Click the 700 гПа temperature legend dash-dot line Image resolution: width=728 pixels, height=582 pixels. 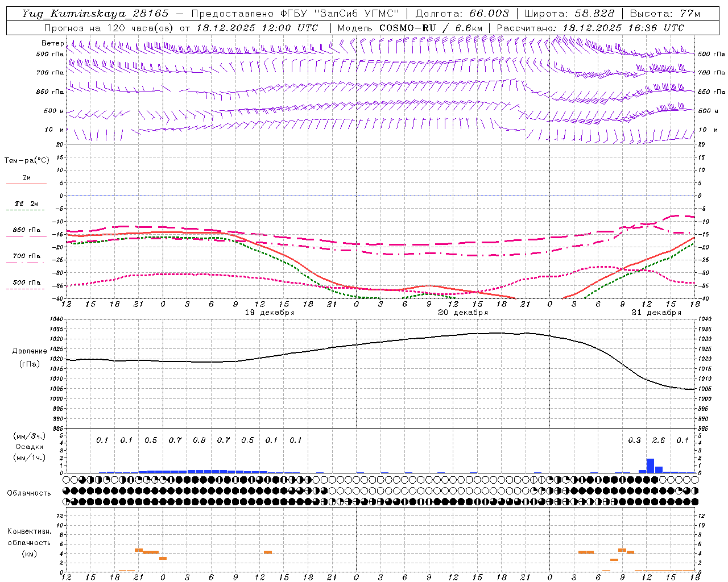click(x=26, y=263)
